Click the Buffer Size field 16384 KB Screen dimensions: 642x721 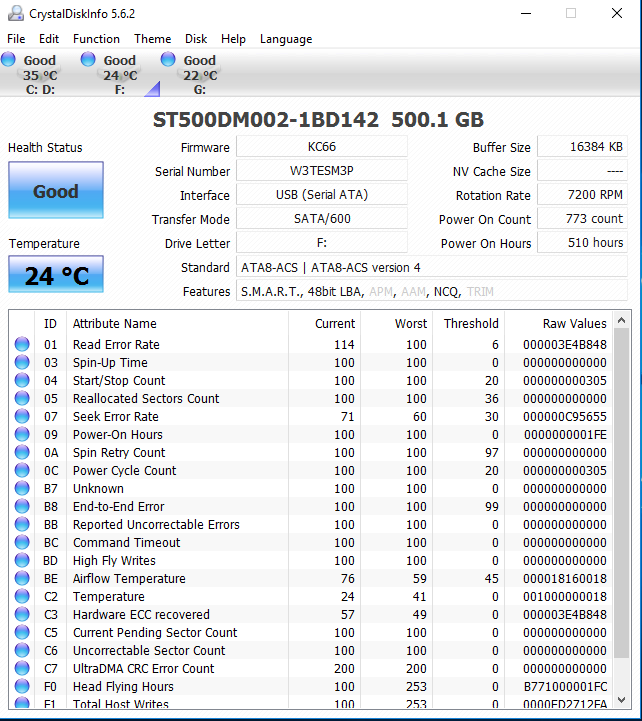coord(582,147)
